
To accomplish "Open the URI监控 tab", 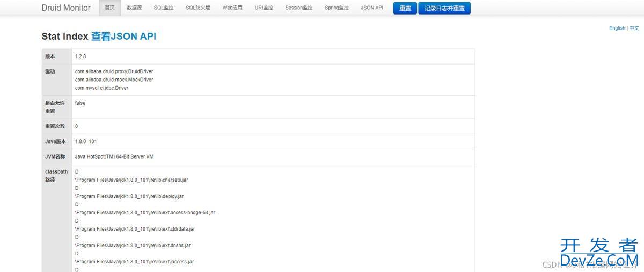I will [x=264, y=8].
